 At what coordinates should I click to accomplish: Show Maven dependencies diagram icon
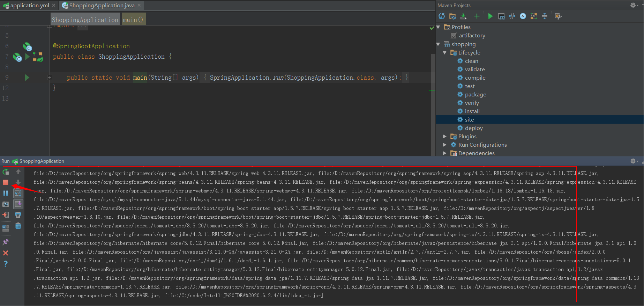[x=534, y=16]
